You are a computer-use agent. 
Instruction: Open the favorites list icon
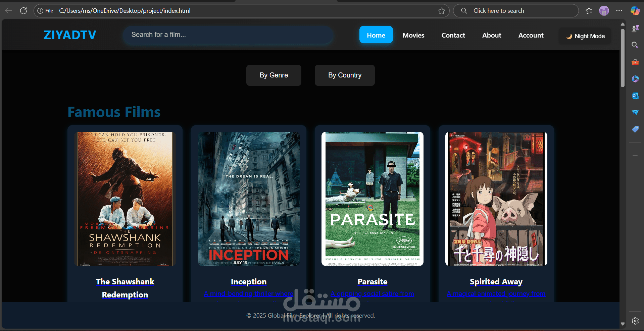pyautogui.click(x=589, y=11)
